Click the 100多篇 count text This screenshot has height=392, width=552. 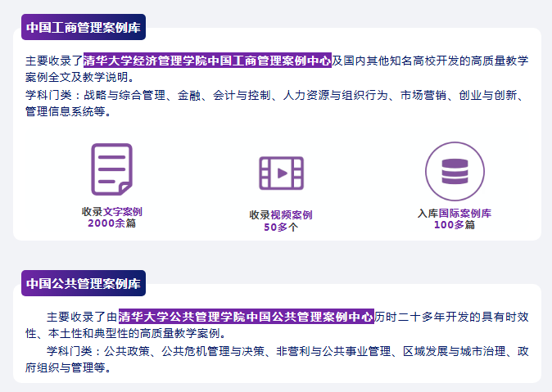(x=455, y=224)
